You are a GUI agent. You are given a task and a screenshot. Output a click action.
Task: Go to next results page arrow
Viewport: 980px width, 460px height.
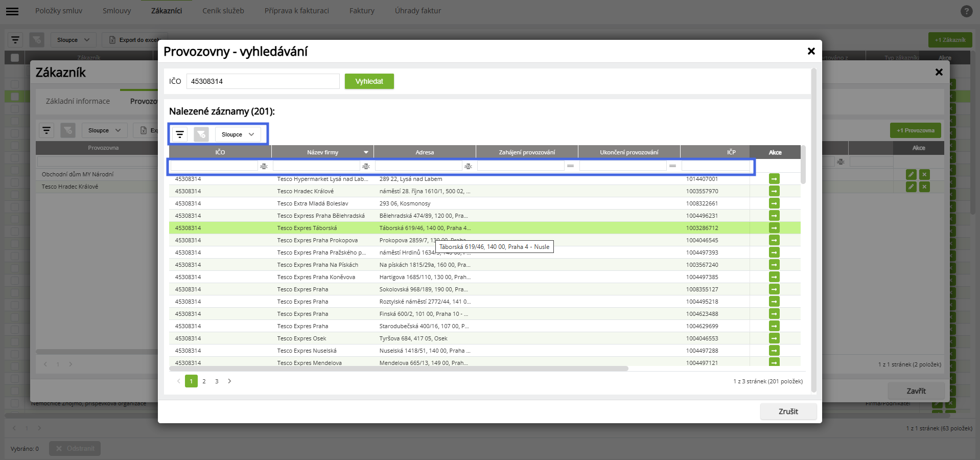(229, 381)
